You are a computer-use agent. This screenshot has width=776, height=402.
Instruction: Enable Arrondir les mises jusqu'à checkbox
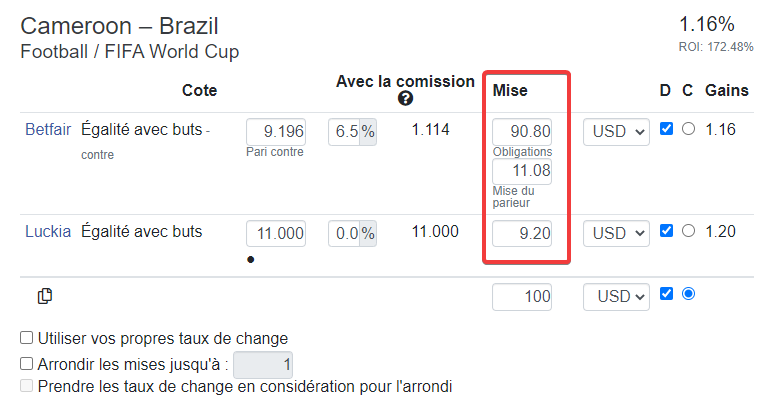26,364
